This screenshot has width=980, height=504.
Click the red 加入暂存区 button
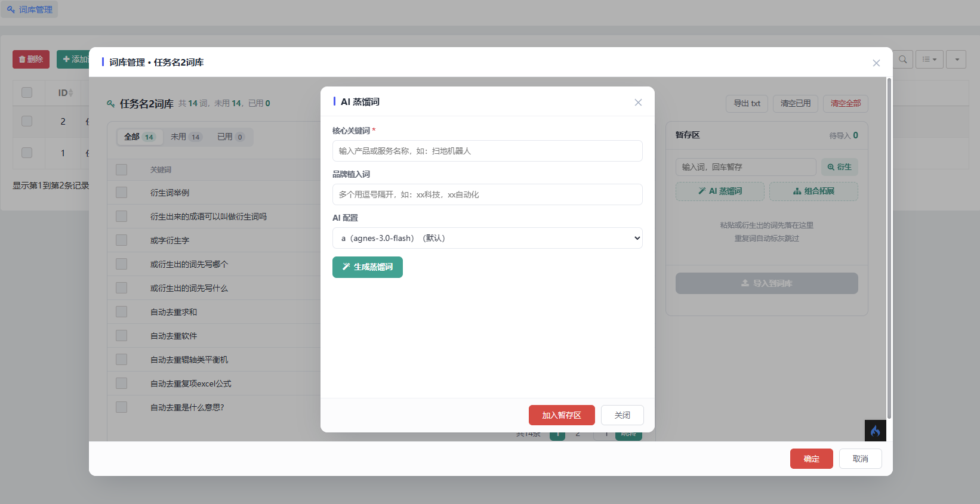coord(562,415)
